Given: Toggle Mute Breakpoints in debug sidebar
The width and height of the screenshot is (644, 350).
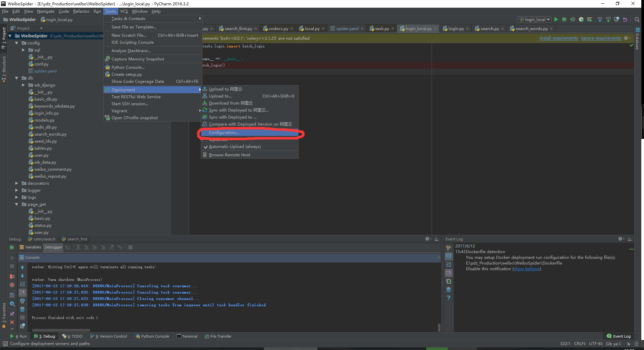Looking at the screenshot, I should 12,285.
